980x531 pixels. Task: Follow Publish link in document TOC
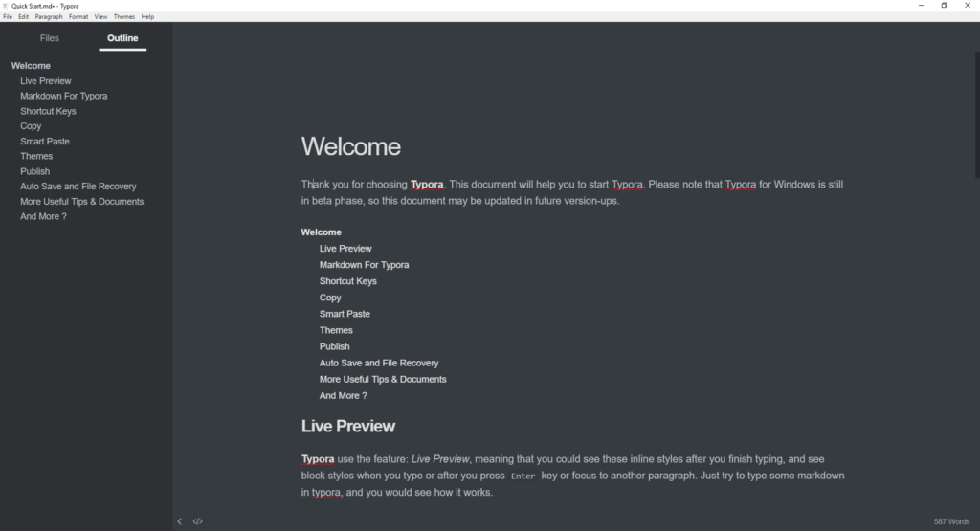tap(334, 346)
